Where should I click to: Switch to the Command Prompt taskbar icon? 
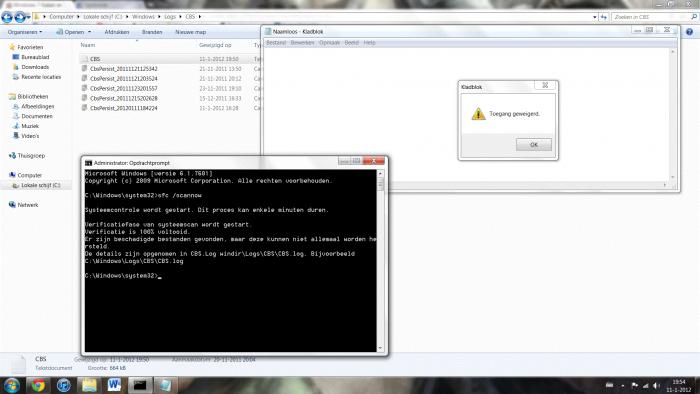pyautogui.click(x=140, y=385)
